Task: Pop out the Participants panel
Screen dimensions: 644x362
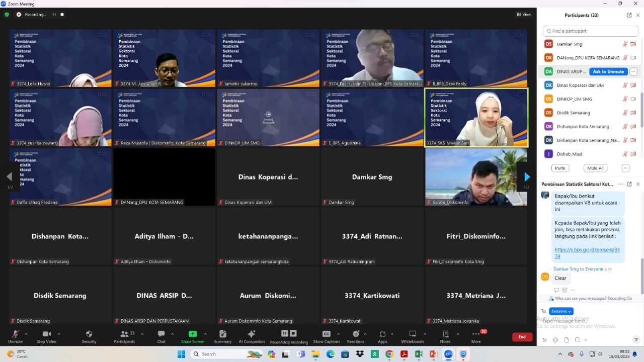Action: 629,15
